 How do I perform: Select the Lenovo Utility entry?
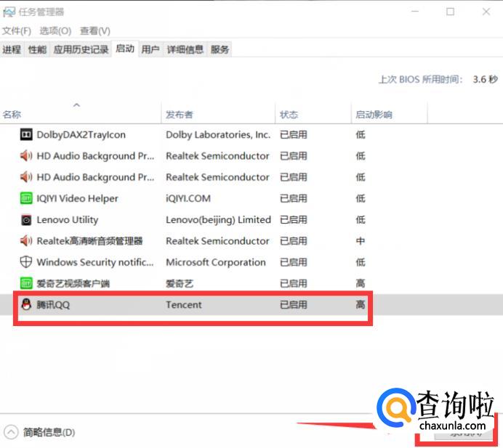click(x=68, y=219)
